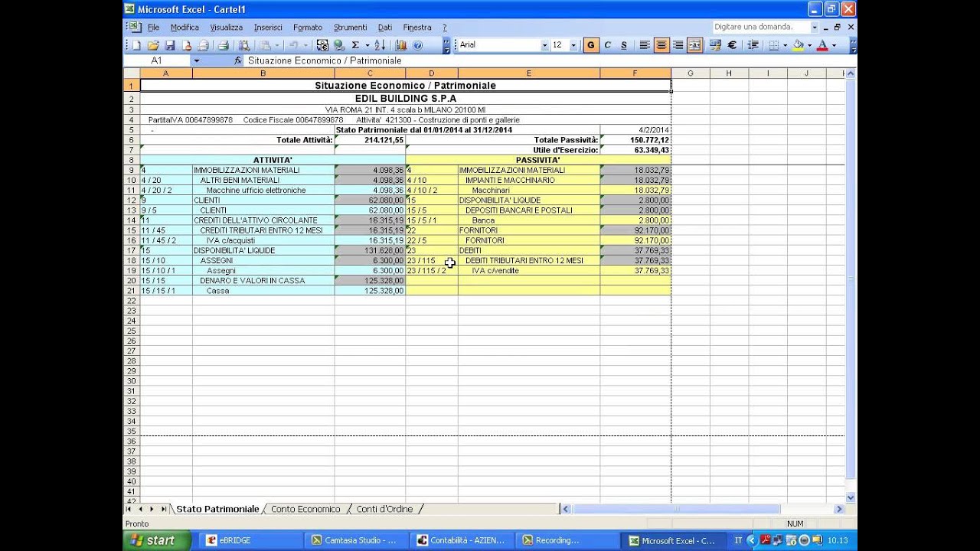Click the Insert Hyperlink globe icon
Image resolution: width=980 pixels, height=551 pixels.
coord(339,45)
